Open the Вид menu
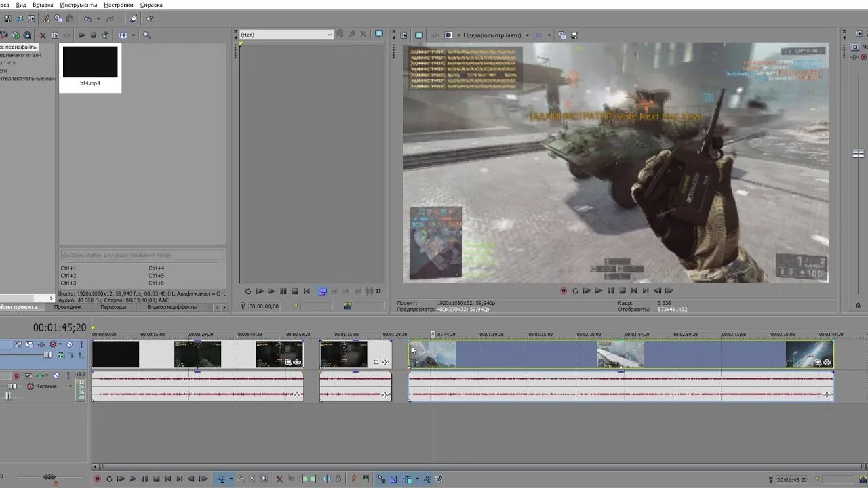 pos(21,5)
